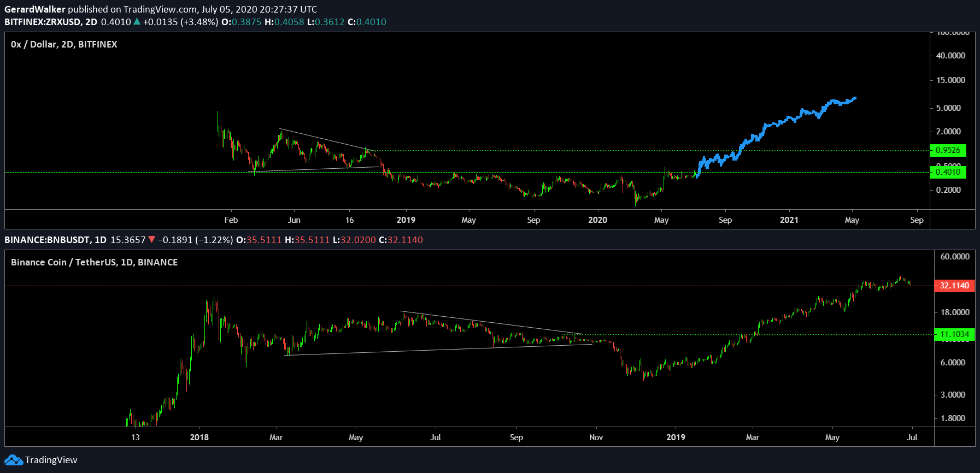Click the L:0.3612 low value
This screenshot has height=473, width=980.
(x=326, y=22)
